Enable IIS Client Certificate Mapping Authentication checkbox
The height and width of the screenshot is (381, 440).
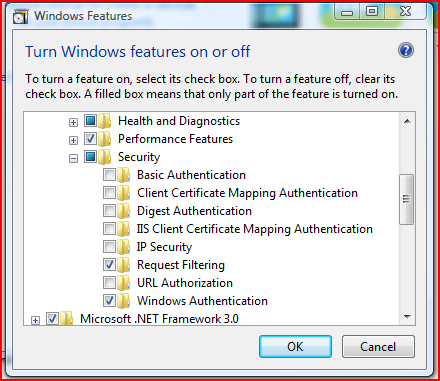tap(109, 229)
